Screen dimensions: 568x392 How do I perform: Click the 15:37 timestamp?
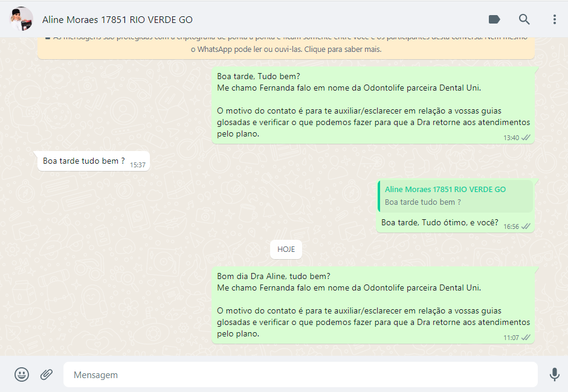point(138,165)
